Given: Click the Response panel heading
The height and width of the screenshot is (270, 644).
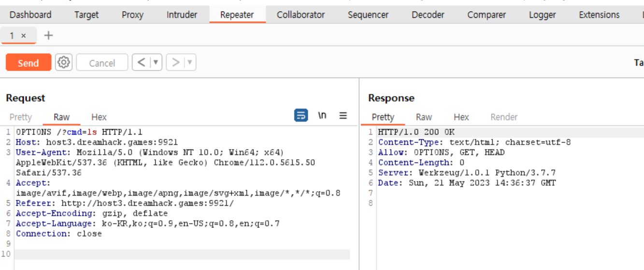Looking at the screenshot, I should click(391, 98).
